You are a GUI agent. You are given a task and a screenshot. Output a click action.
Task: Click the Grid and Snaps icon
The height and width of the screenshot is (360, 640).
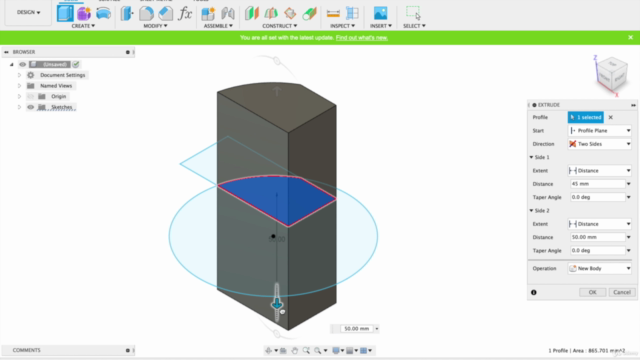(350, 351)
